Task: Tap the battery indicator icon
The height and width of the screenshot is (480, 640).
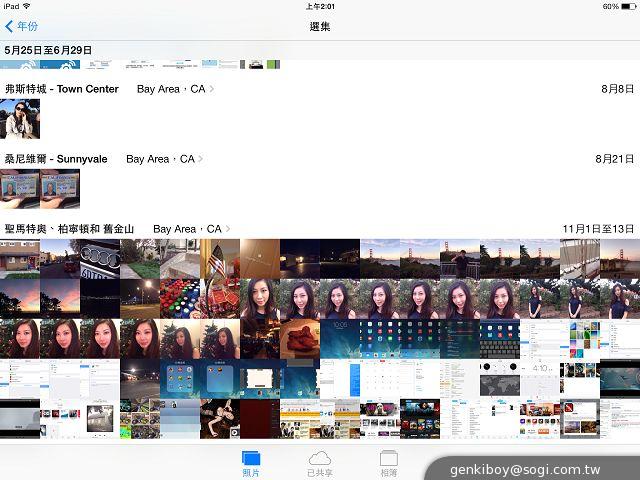Action: point(629,7)
